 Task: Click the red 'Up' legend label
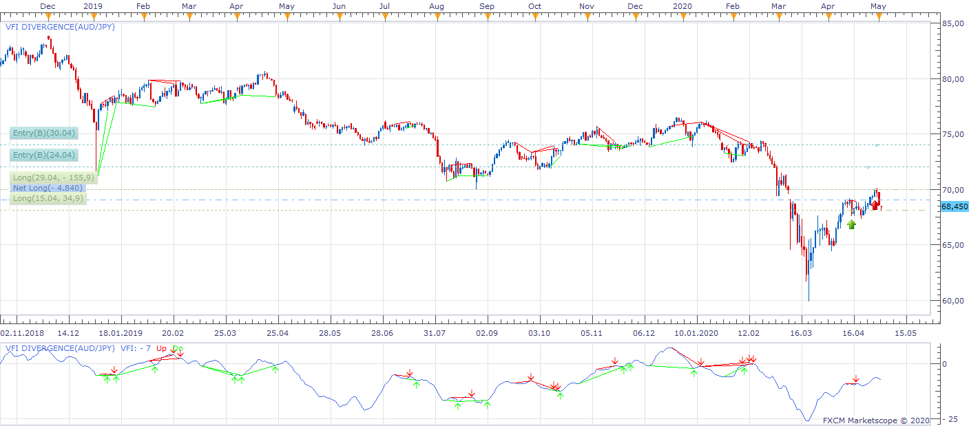(x=161, y=348)
